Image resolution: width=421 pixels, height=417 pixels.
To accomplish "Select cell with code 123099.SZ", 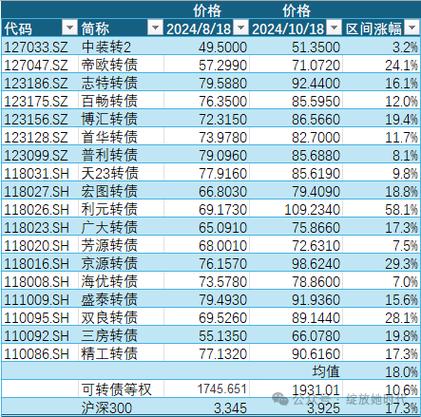I will pyautogui.click(x=40, y=155).
